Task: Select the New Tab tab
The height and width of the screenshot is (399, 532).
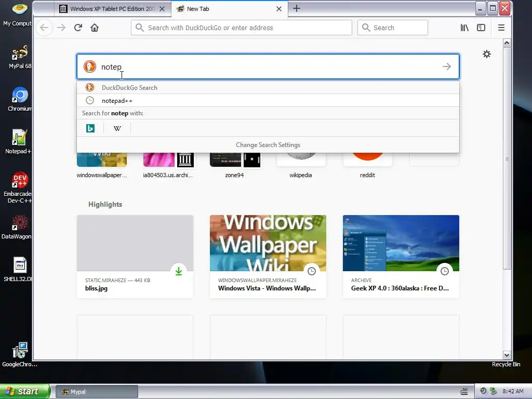Action: click(230, 9)
